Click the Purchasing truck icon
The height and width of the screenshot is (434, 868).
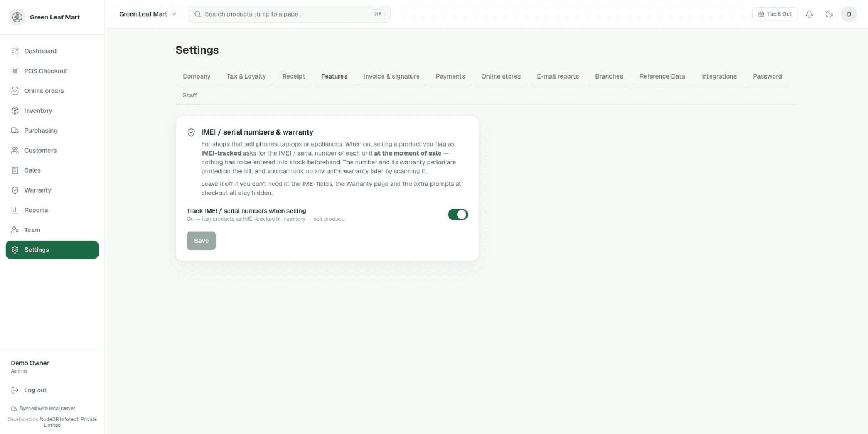15,131
